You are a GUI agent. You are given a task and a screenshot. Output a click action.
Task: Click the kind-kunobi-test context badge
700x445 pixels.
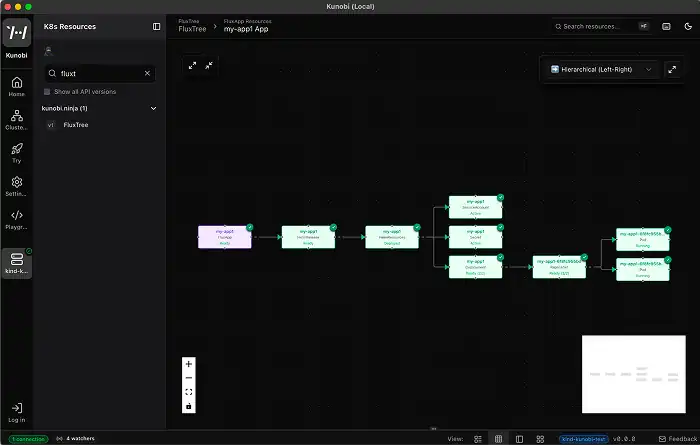[583, 439]
